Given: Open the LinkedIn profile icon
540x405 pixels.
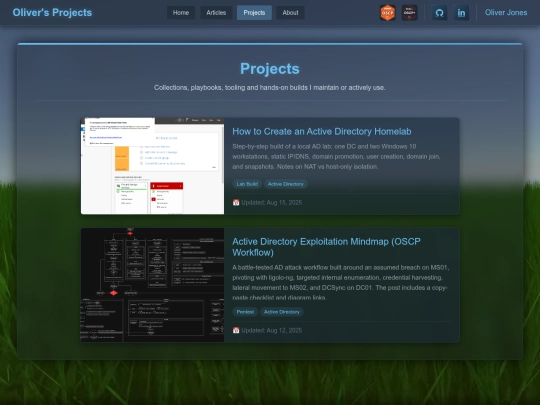Looking at the screenshot, I should click(x=461, y=13).
